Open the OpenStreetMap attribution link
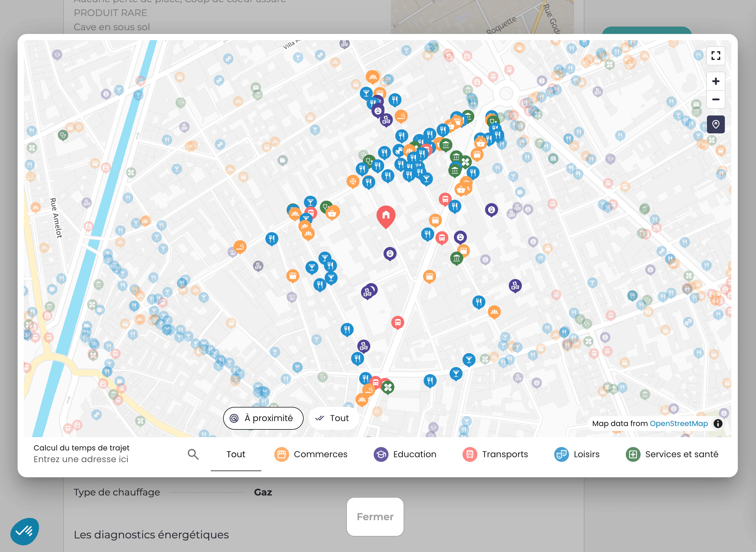The width and height of the screenshot is (756, 552). [679, 423]
